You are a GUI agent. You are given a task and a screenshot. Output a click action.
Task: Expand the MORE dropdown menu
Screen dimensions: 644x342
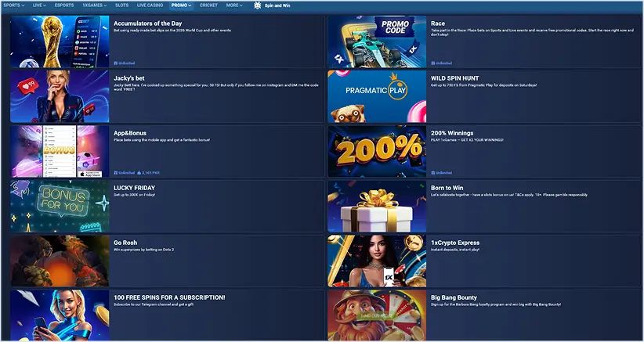pos(234,5)
